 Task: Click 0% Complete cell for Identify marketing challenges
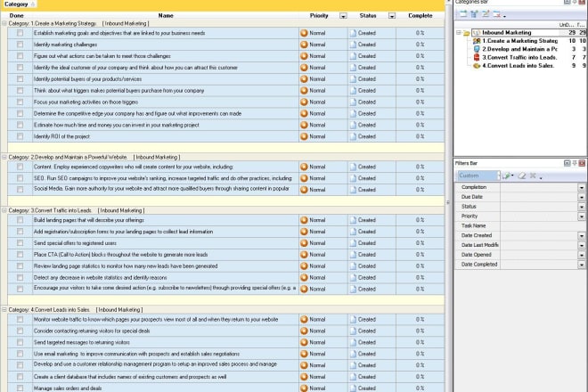(x=420, y=45)
